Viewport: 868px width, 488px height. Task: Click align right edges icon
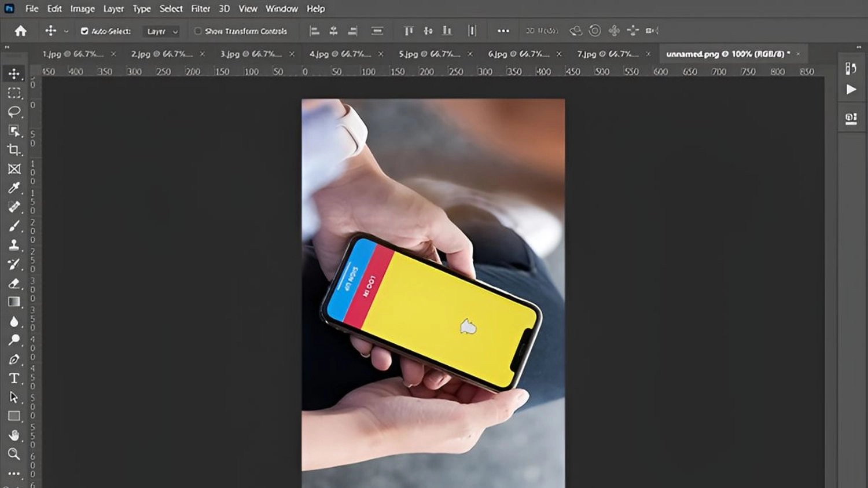[352, 31]
